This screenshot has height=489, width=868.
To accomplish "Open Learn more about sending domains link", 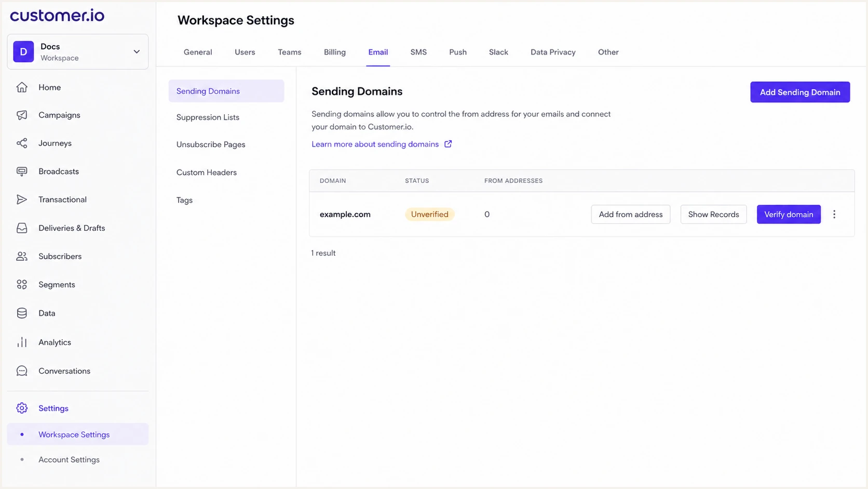I will tap(375, 144).
